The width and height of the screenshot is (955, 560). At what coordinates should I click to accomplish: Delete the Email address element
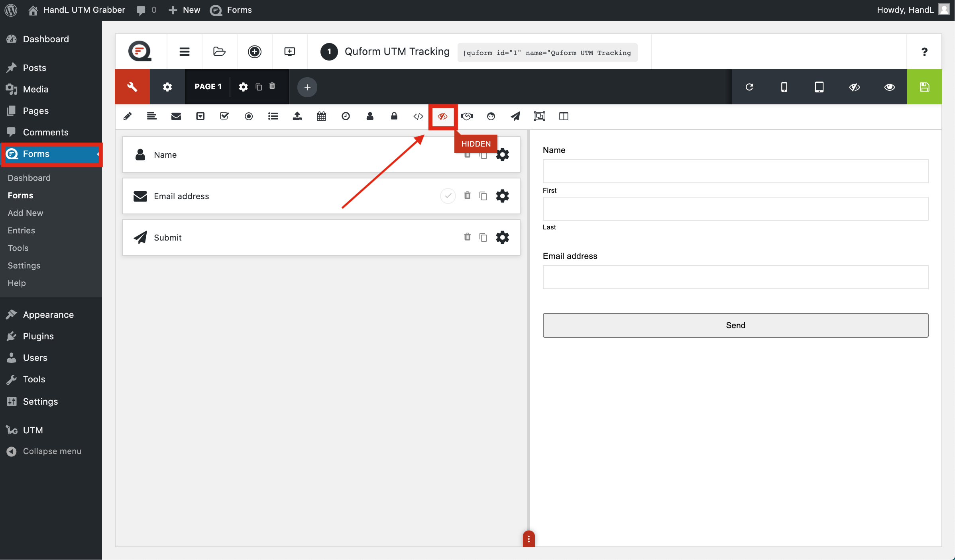click(468, 196)
